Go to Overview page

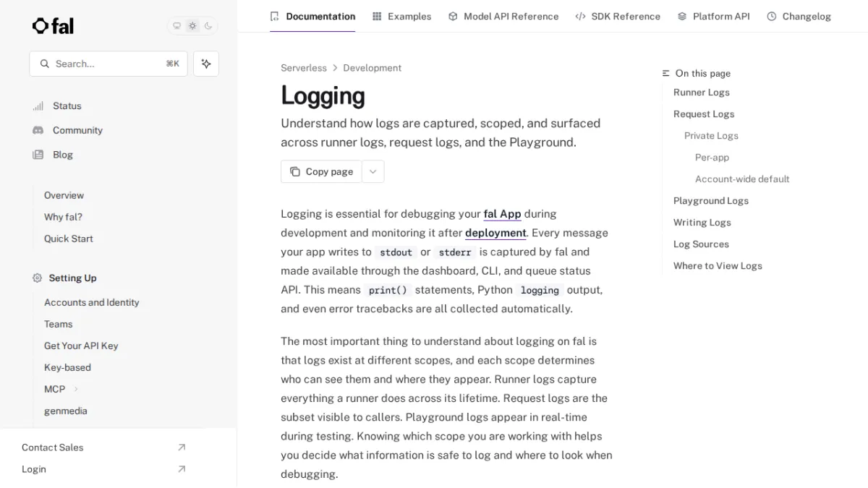(x=64, y=195)
